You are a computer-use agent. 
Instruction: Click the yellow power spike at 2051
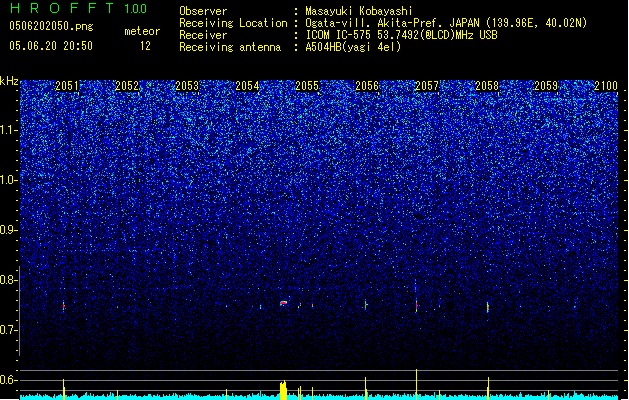click(63, 389)
